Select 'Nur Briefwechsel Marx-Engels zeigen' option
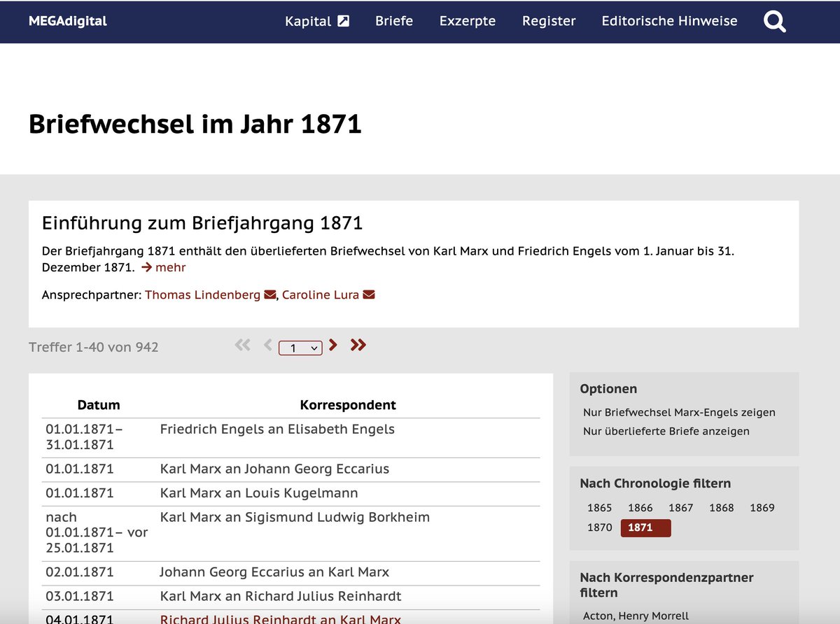The width and height of the screenshot is (840, 624). point(679,413)
